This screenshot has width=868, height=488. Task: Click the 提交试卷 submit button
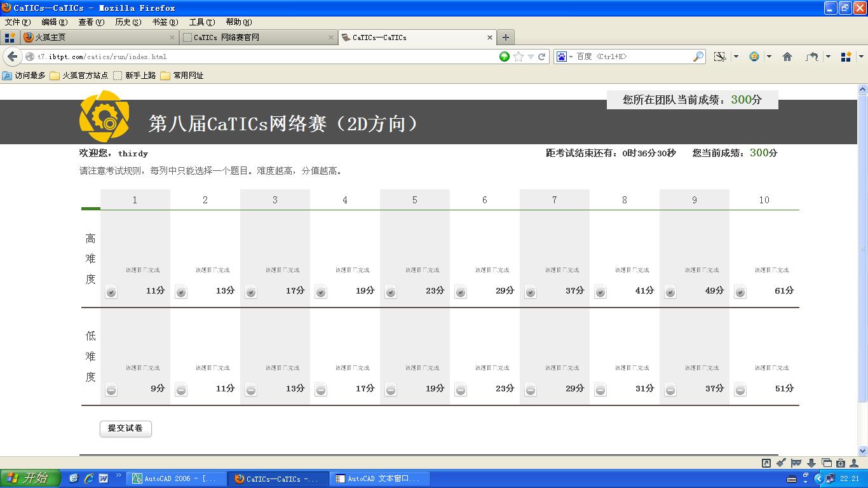[x=125, y=428]
